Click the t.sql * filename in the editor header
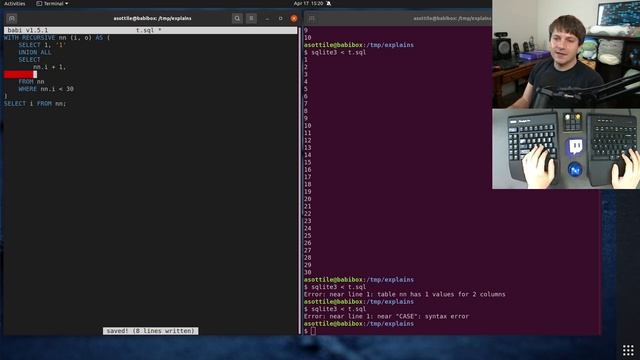640x360 pixels. coord(149,30)
